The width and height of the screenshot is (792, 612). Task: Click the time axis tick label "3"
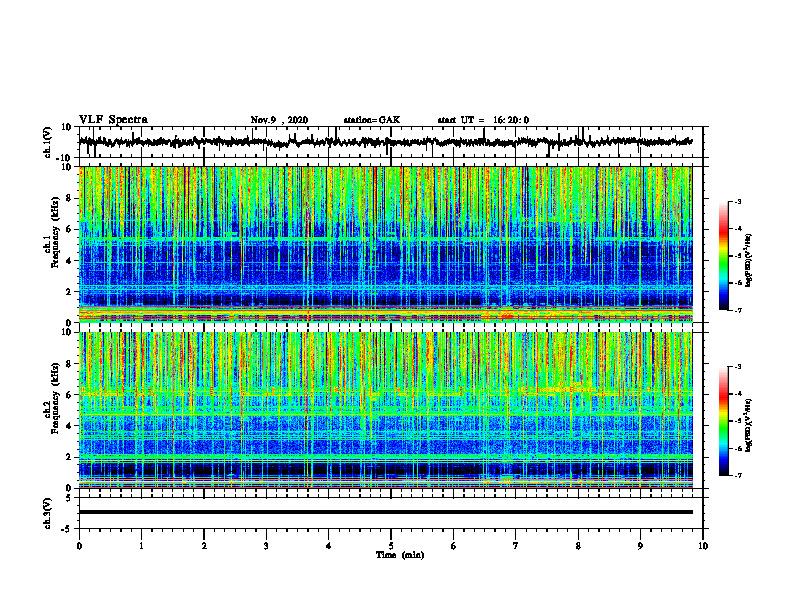coord(266,546)
